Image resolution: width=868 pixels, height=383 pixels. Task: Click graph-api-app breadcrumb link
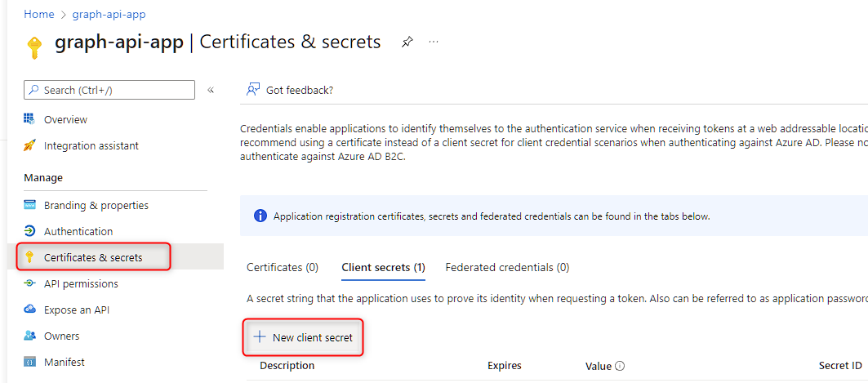[x=109, y=15]
